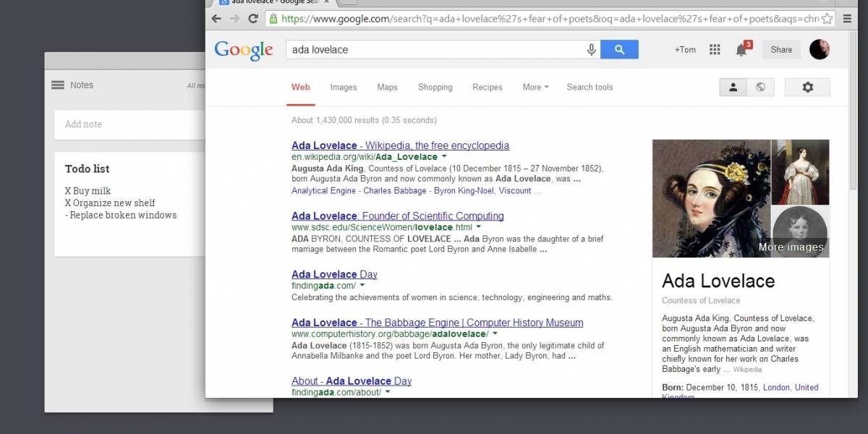Click the results count text

point(364,120)
